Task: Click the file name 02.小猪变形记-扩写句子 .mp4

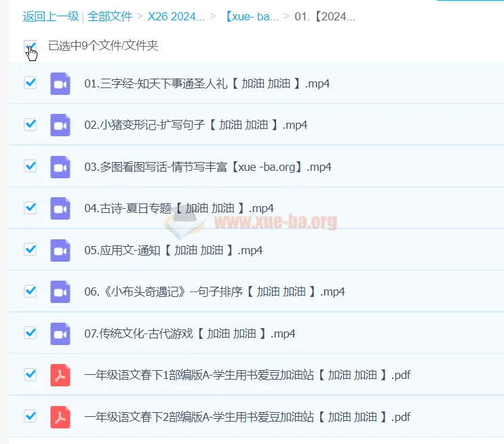Action: (x=195, y=125)
